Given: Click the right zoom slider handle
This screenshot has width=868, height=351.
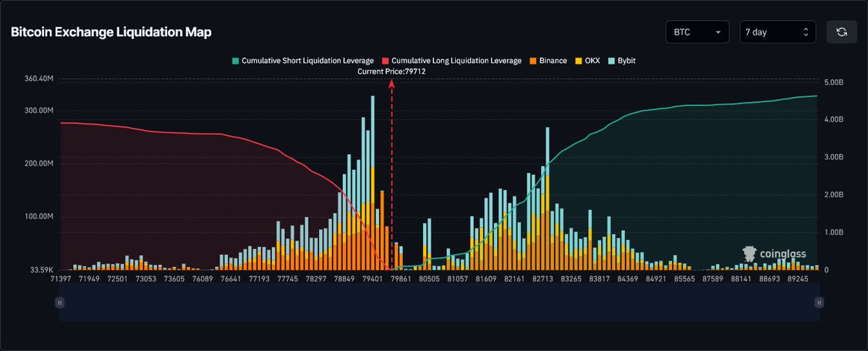Looking at the screenshot, I should coord(819,303).
